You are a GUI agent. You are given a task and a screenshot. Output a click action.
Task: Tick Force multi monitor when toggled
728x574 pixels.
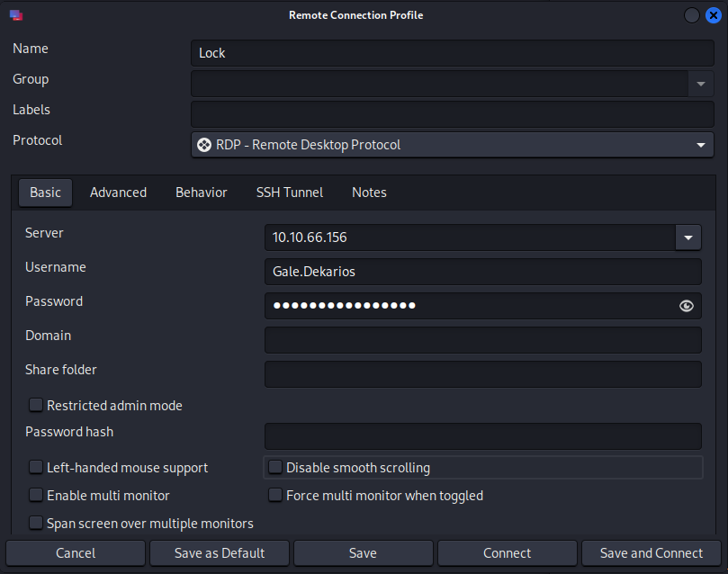[x=275, y=496]
